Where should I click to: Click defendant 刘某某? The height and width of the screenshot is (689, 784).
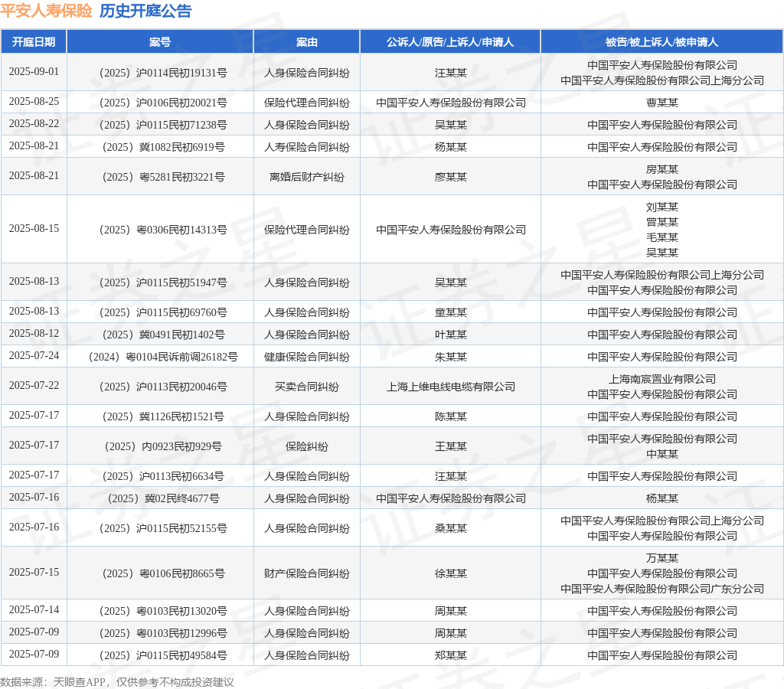point(662,207)
